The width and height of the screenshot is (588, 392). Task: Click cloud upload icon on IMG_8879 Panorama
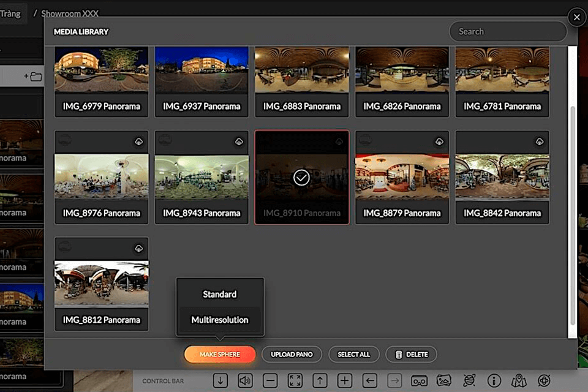(x=439, y=141)
